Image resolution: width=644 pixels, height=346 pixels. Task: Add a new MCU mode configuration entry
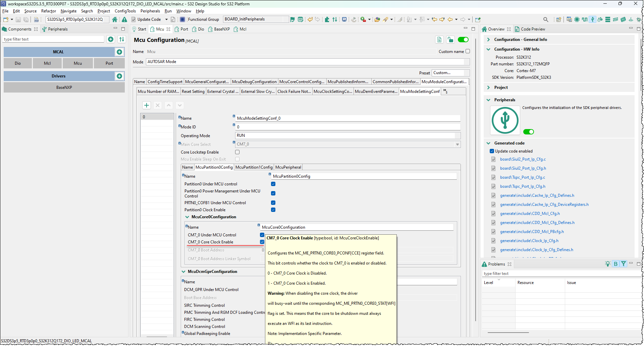coord(147,105)
